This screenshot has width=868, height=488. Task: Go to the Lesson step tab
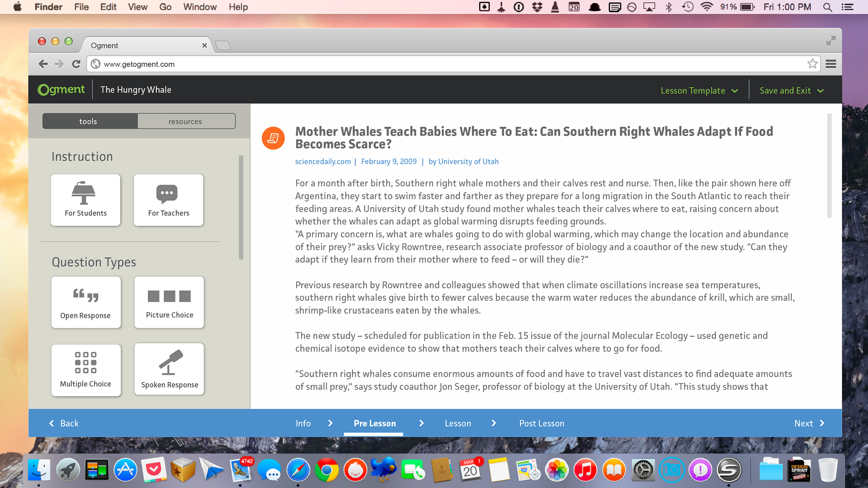pyautogui.click(x=458, y=423)
